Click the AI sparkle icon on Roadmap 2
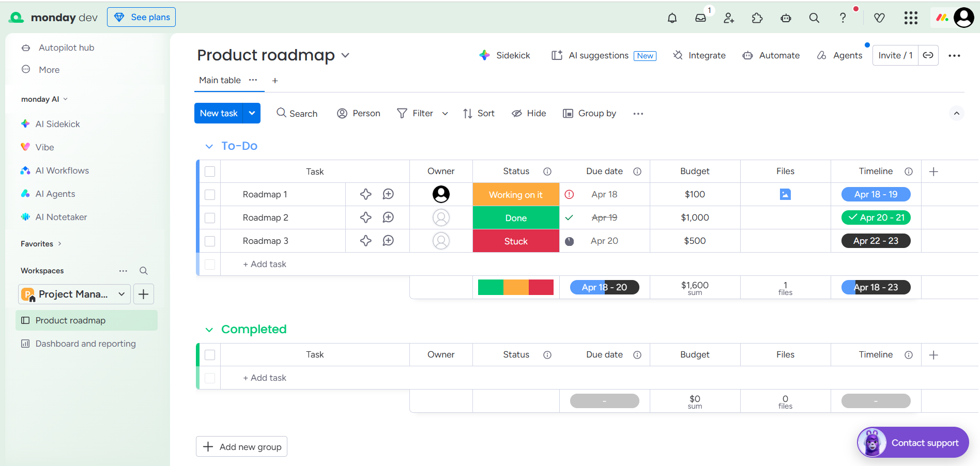Image resolution: width=980 pixels, height=466 pixels. (365, 218)
